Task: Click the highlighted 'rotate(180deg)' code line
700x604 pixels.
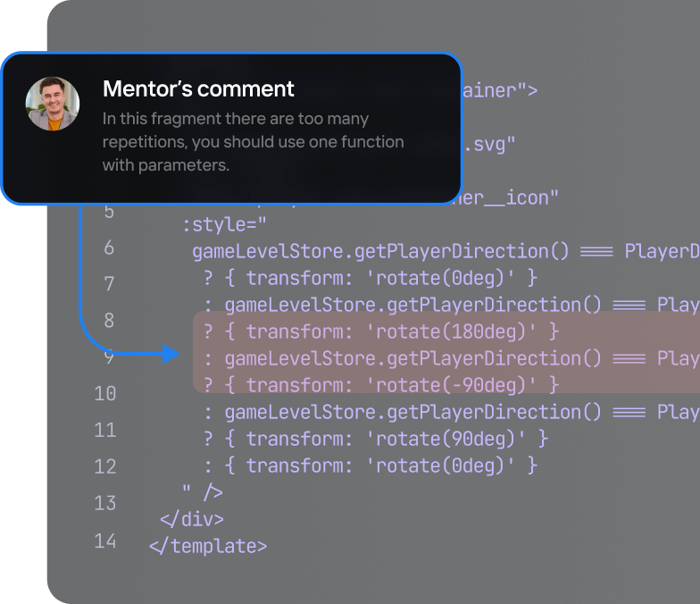Action: coord(380,331)
